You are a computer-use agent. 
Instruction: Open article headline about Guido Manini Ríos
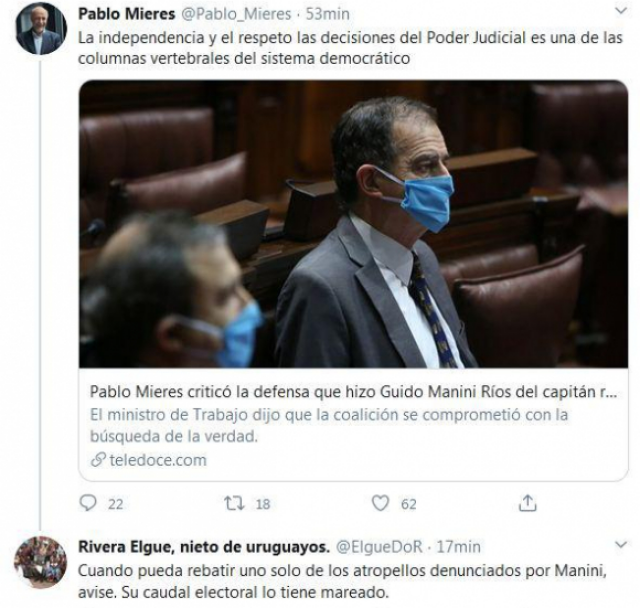click(x=353, y=392)
